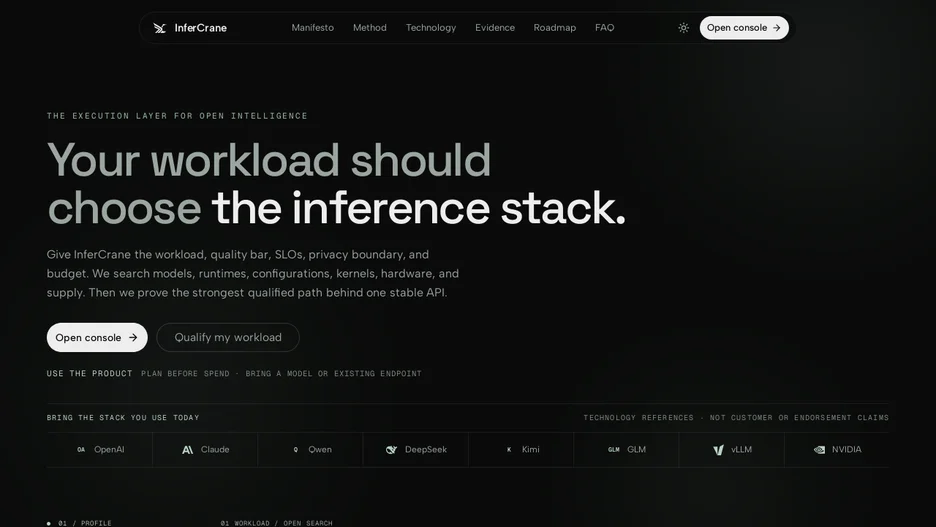Click the '01 / PROFILE' step label

85,523
